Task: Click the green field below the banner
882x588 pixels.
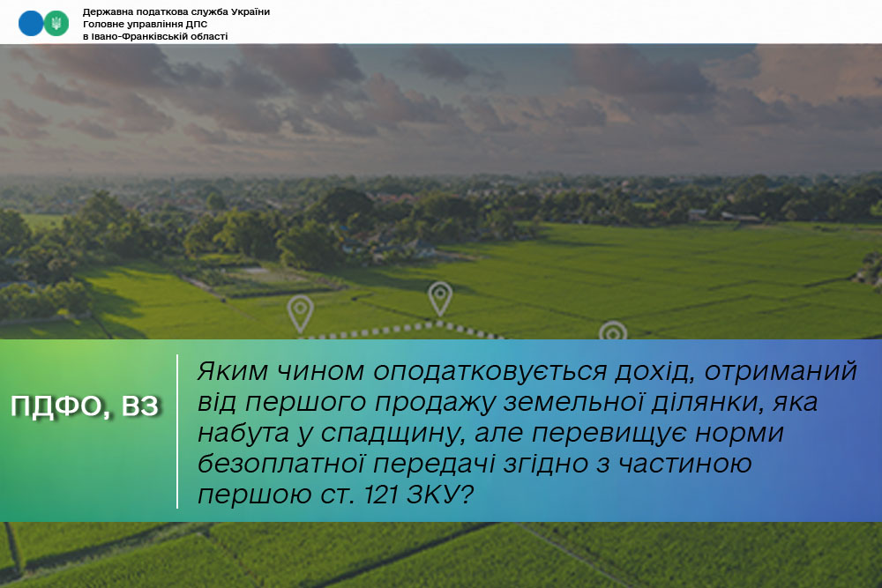Action: click(441, 555)
